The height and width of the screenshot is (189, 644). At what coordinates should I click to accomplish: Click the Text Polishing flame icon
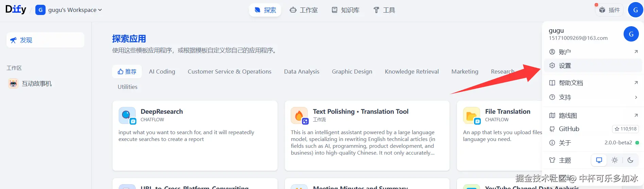299,115
